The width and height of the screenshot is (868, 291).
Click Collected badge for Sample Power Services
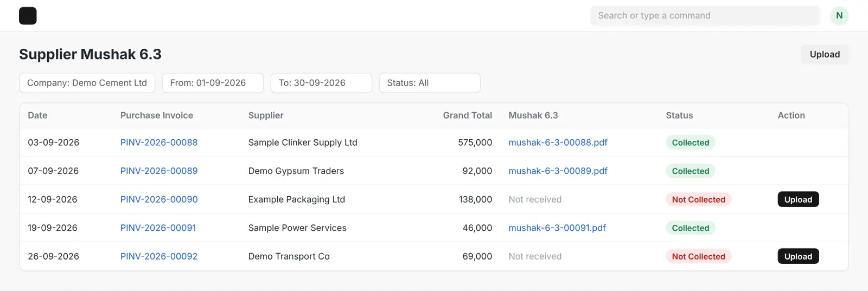(x=691, y=228)
